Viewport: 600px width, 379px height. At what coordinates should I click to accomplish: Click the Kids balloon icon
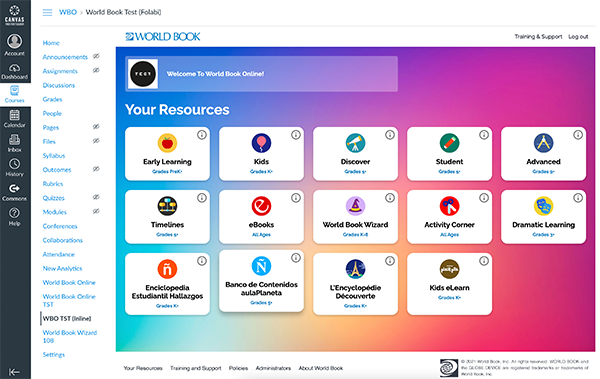pyautogui.click(x=261, y=143)
